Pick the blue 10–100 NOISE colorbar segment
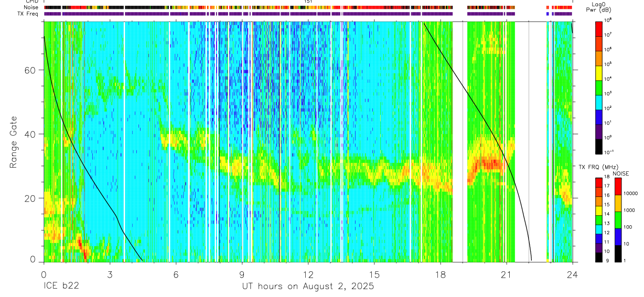Viewport: 644px width, 297px height. coord(617,237)
